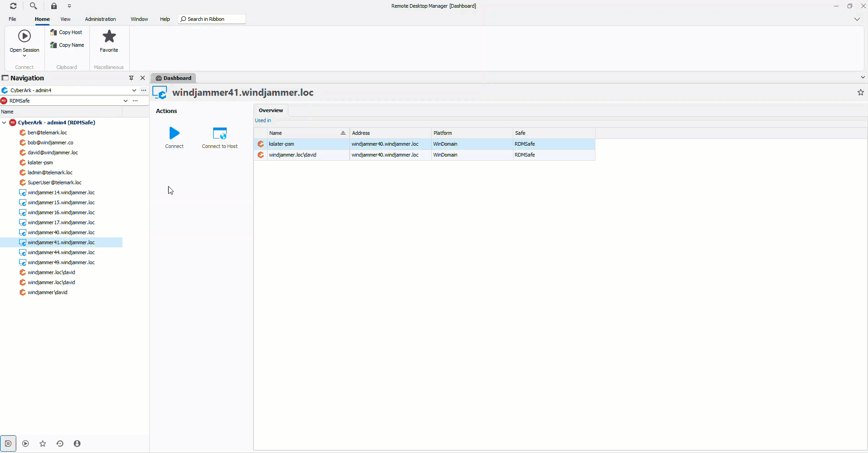Click the Copy Host button
Screen dimensions: 868x453
point(66,32)
